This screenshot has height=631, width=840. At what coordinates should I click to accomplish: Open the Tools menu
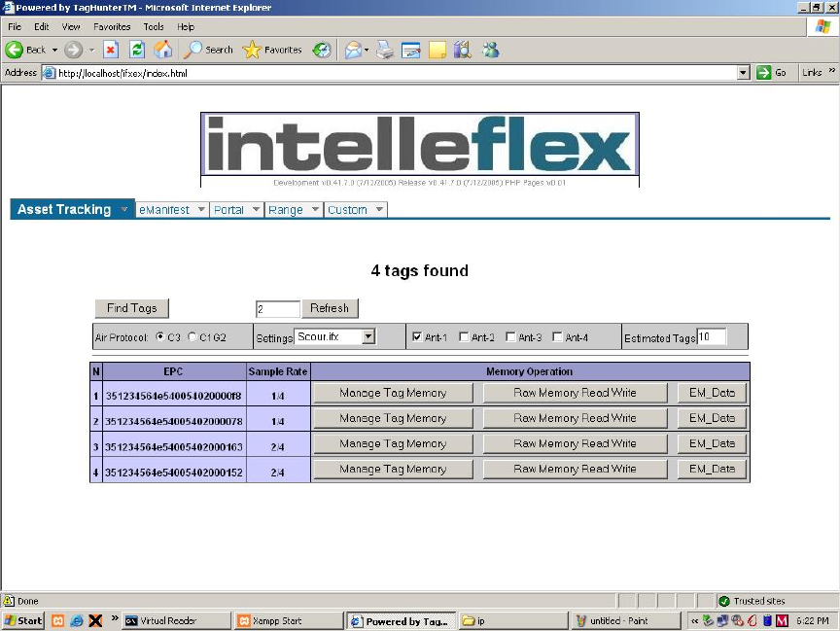pyautogui.click(x=154, y=27)
